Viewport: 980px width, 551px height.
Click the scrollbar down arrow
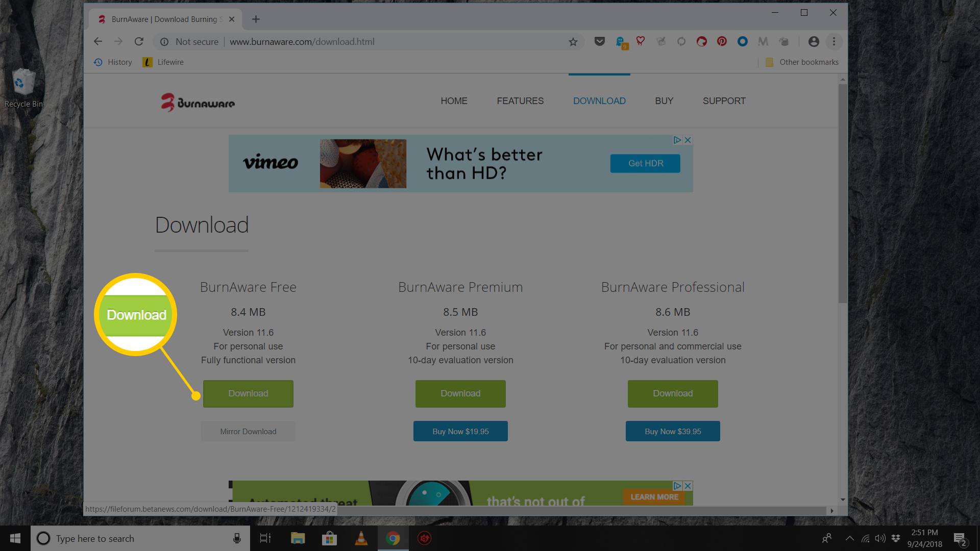(843, 500)
